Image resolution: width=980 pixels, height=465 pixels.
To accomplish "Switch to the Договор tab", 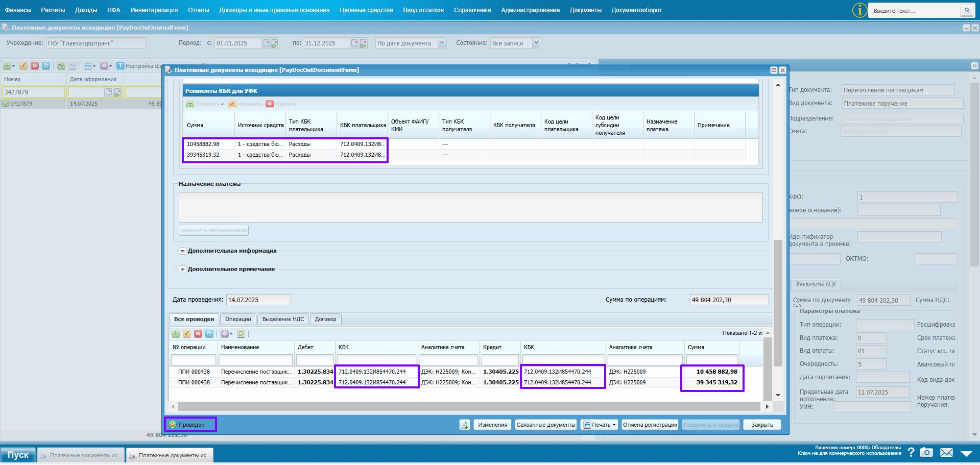I will pos(325,319).
